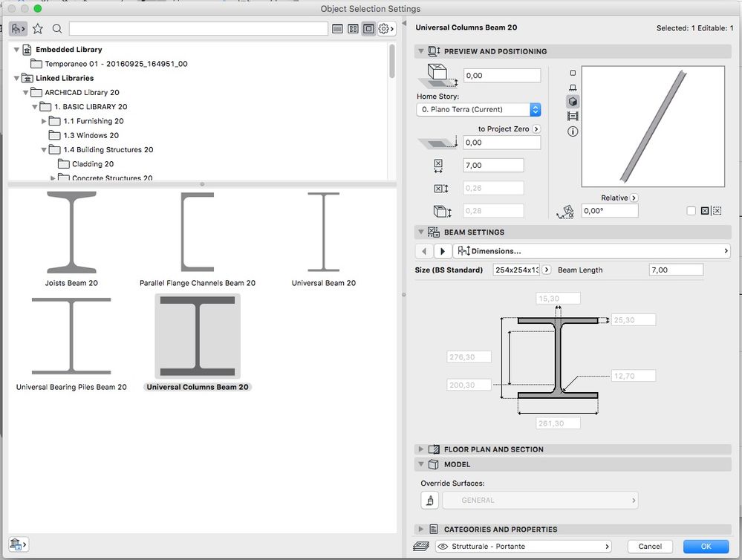Select the preview picture icon
This screenshot has height=560, width=742.
click(x=573, y=117)
